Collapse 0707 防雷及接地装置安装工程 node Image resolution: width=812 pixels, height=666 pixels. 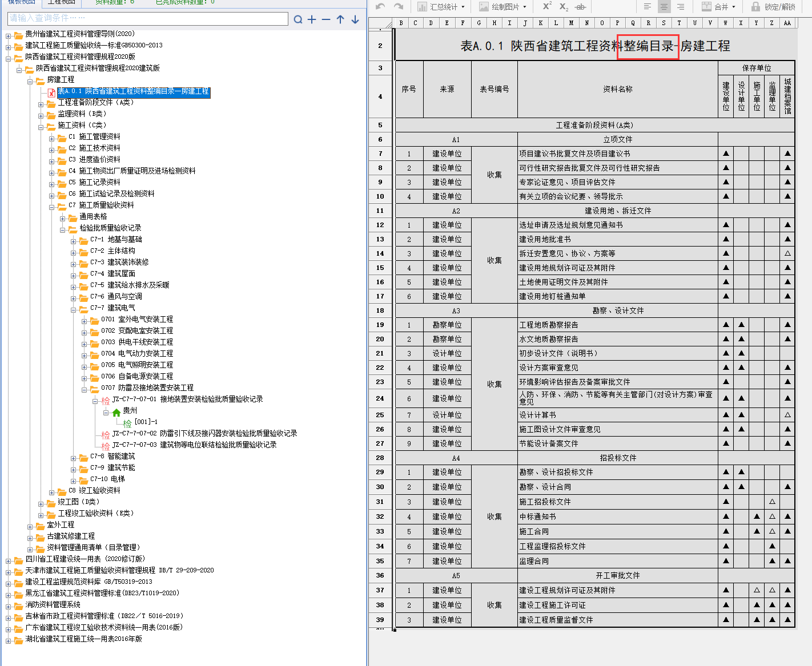click(84, 389)
